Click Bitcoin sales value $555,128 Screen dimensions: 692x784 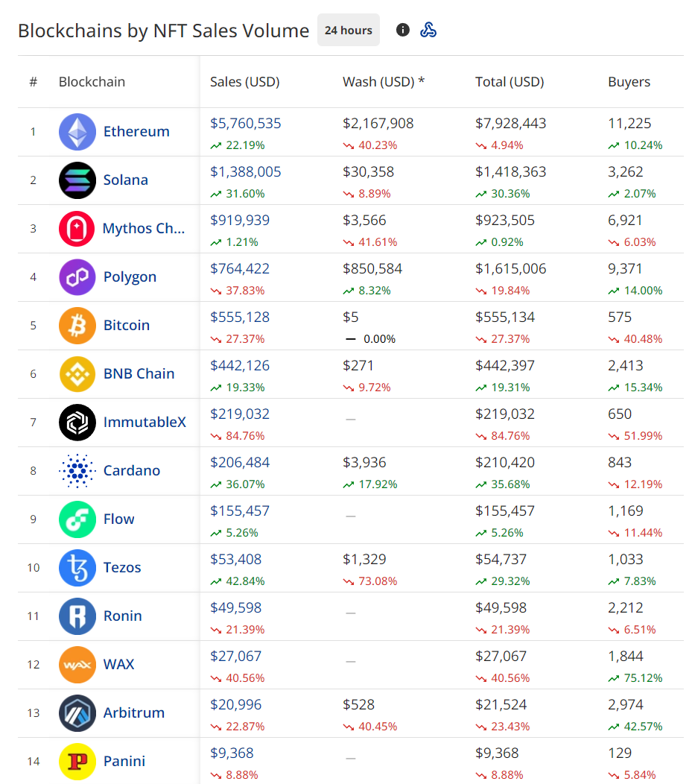tap(240, 317)
